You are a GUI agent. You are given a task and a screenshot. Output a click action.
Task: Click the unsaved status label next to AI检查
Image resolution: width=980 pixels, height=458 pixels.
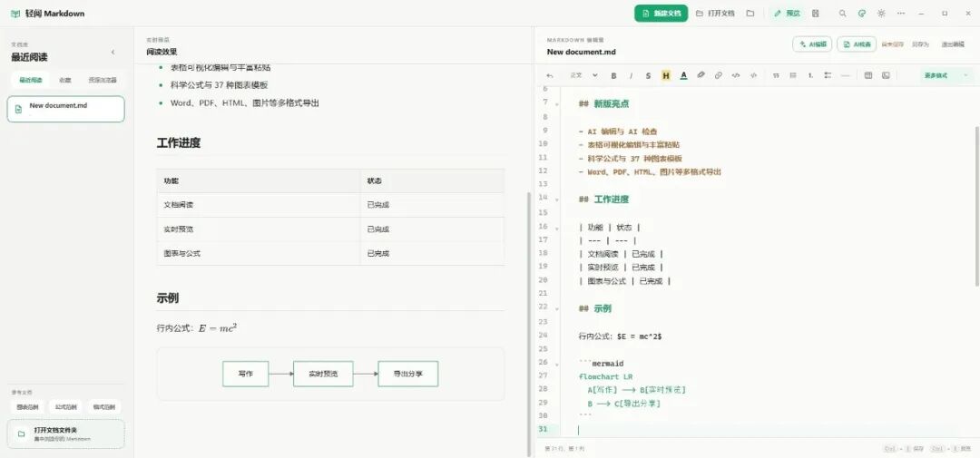coord(893,44)
